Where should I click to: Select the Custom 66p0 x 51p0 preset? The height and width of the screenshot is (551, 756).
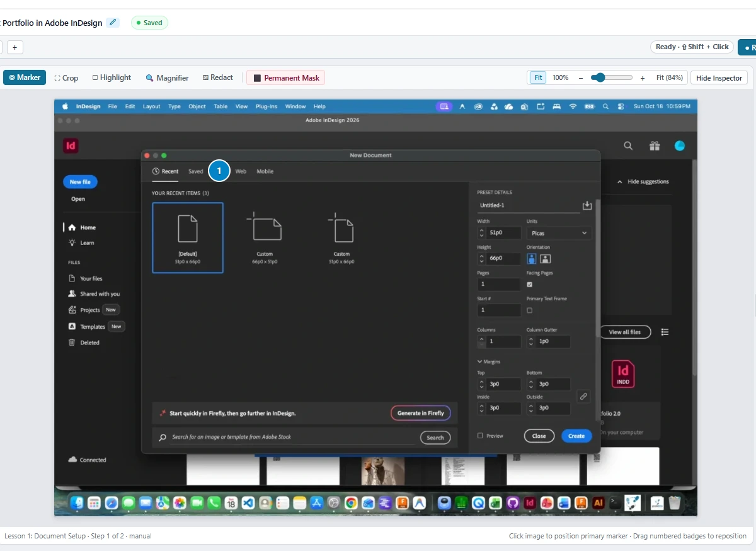tap(265, 237)
